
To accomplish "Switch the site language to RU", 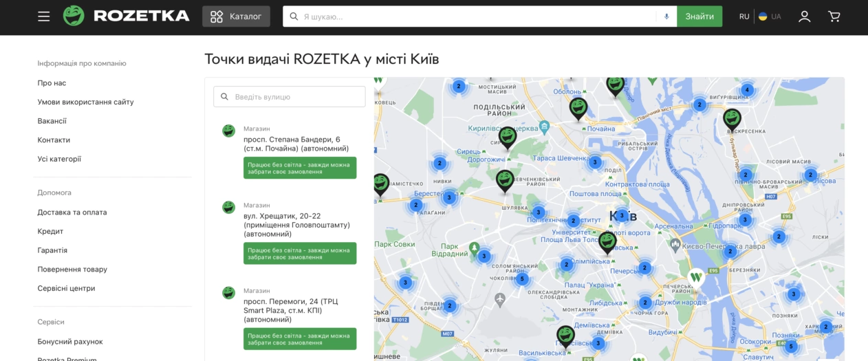I will (744, 17).
